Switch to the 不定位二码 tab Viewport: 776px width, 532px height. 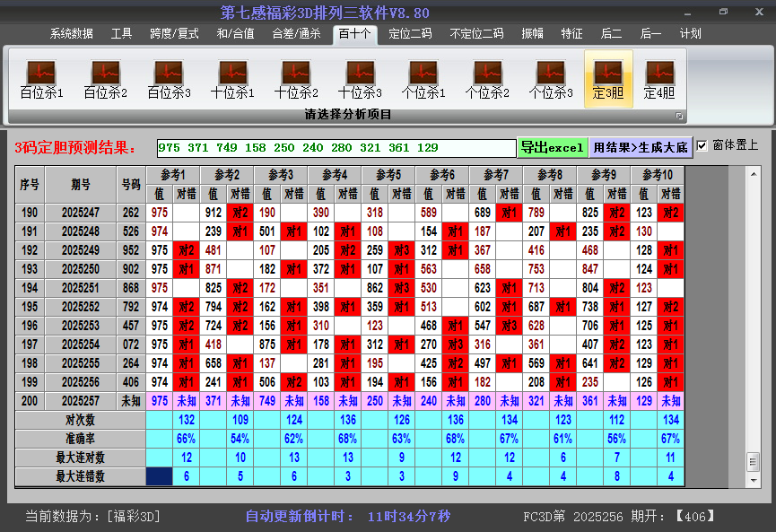[x=476, y=34]
